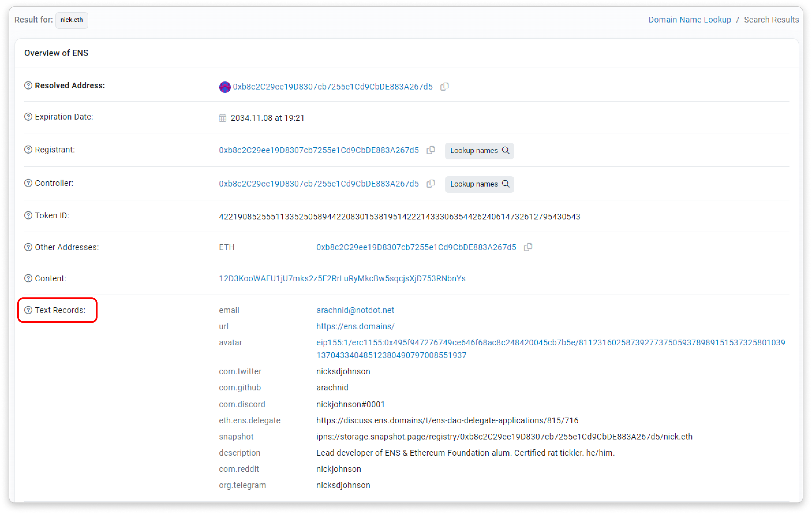Open the resolved address hyperlink
Image resolution: width=812 pixels, height=514 pixels.
pyautogui.click(x=332, y=87)
